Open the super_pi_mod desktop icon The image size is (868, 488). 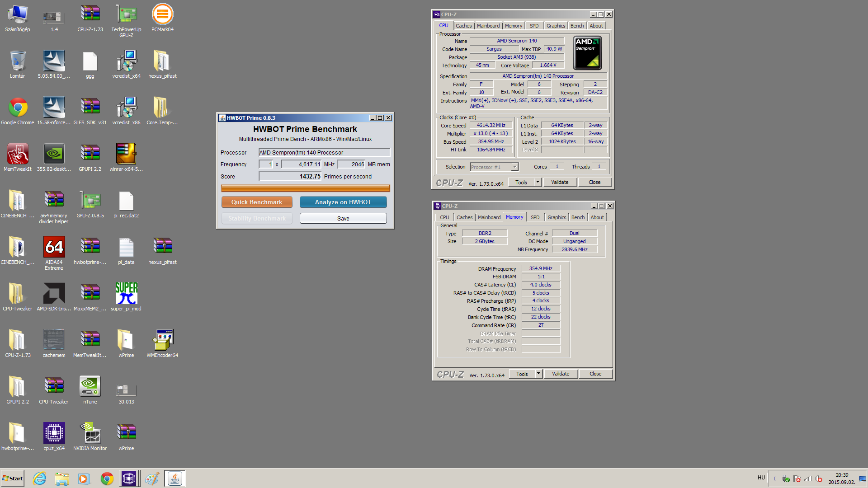pyautogui.click(x=126, y=297)
